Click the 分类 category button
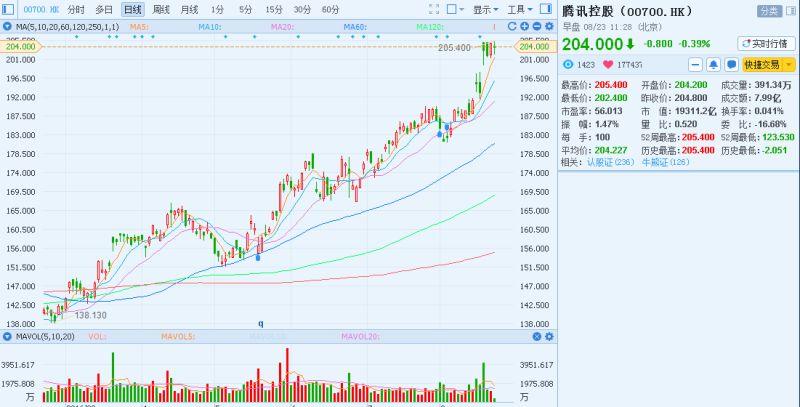 click(769, 10)
